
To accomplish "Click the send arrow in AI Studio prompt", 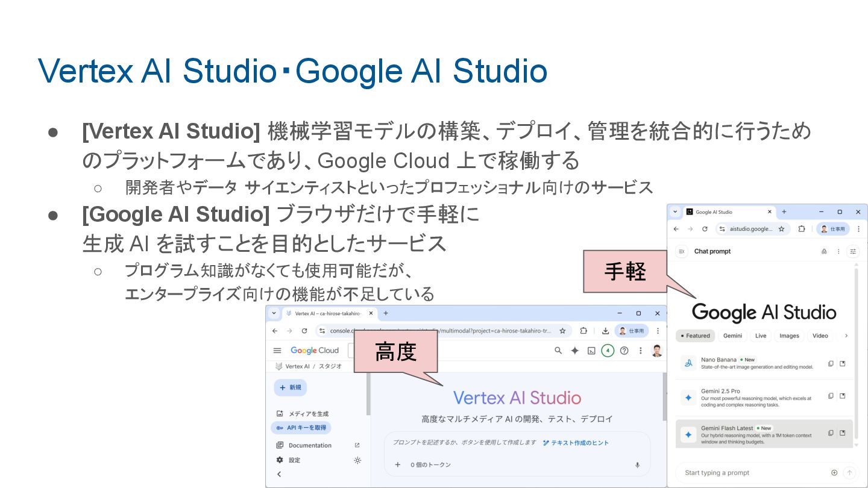I will click(x=850, y=473).
